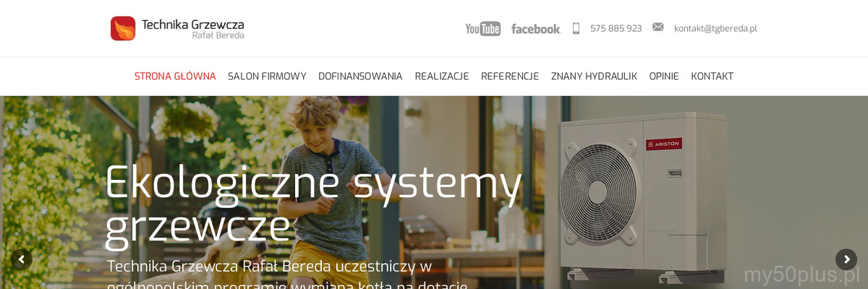Click the Technika Grzewcza flame logo
Viewport: 868px width, 289px height.
click(x=123, y=28)
